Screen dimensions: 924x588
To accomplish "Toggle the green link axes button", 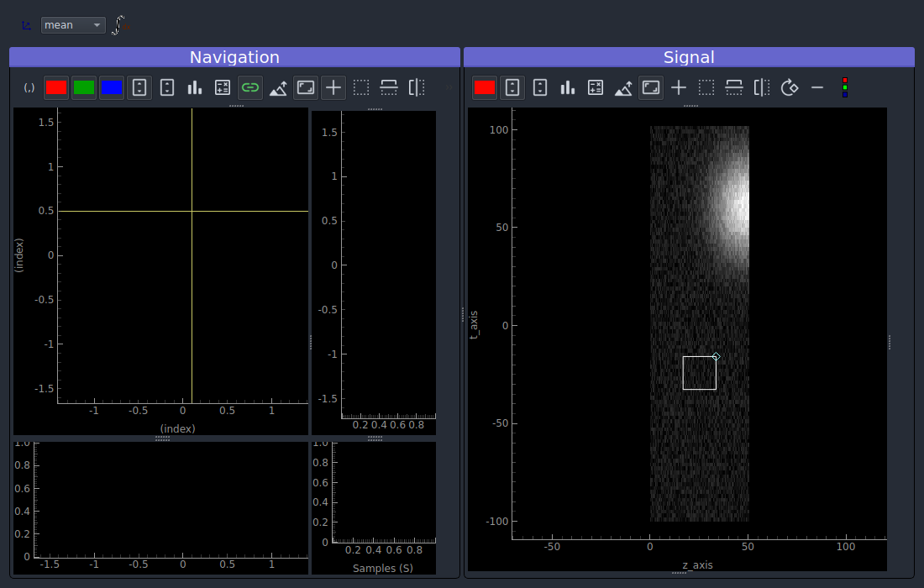I will (249, 88).
